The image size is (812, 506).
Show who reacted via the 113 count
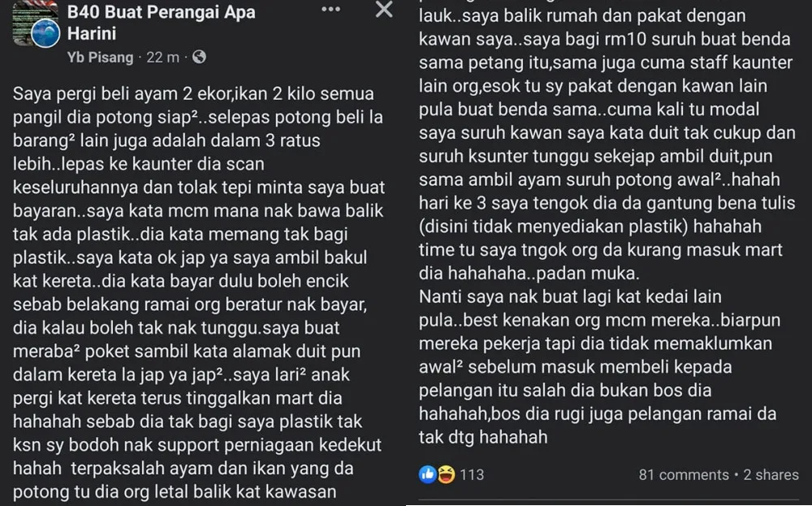point(472,474)
